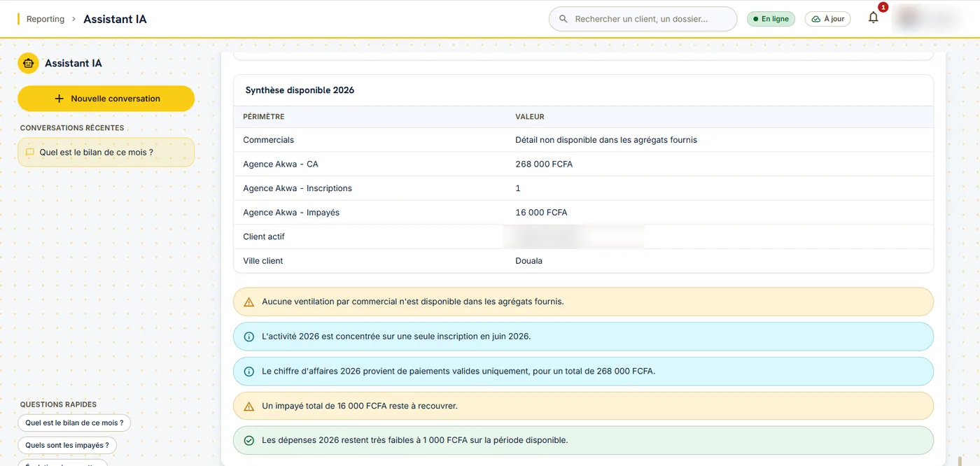Click the chat icon beside recent conversation
Image resolution: width=980 pixels, height=466 pixels.
tap(29, 152)
